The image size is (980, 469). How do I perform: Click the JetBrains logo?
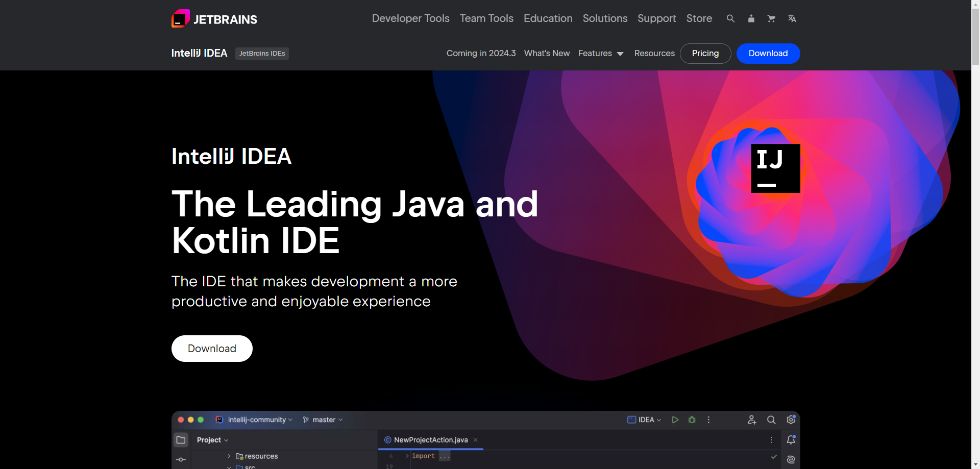pos(214,19)
